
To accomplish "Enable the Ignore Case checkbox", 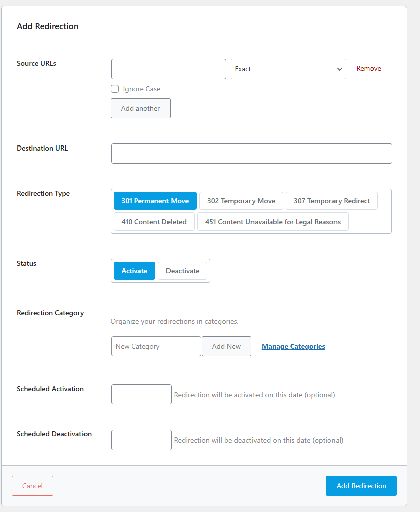I will [x=115, y=89].
